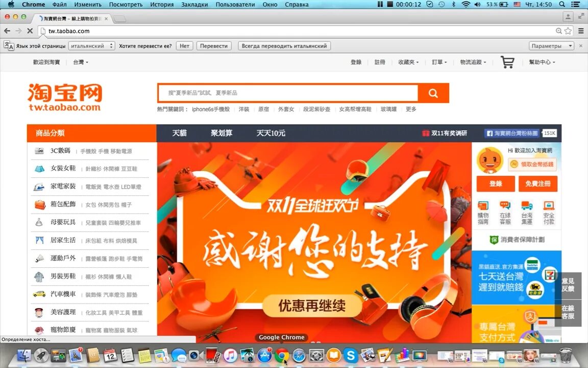
Task: Expand the 物流追蹤 logistics tracking dropdown
Action: click(473, 62)
